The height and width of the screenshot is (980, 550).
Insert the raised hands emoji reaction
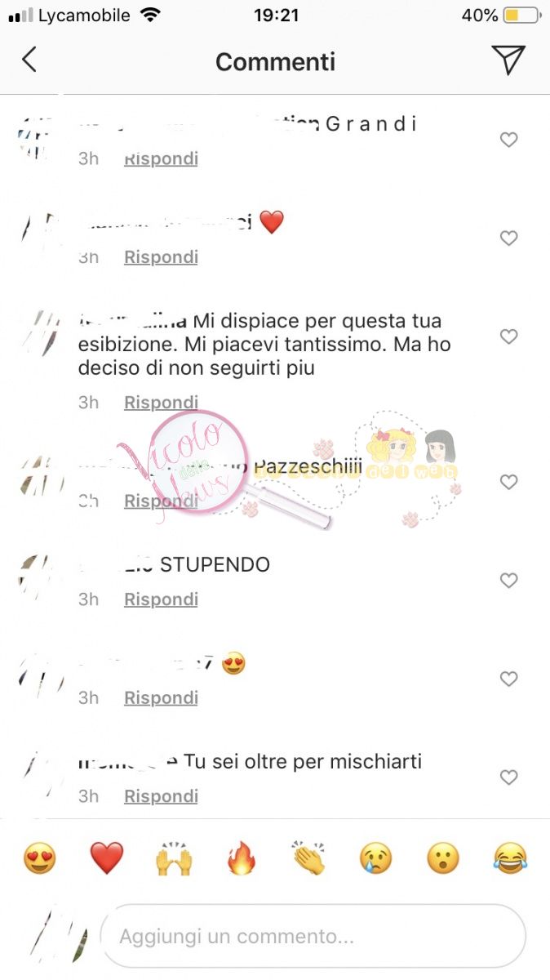pos(173,859)
